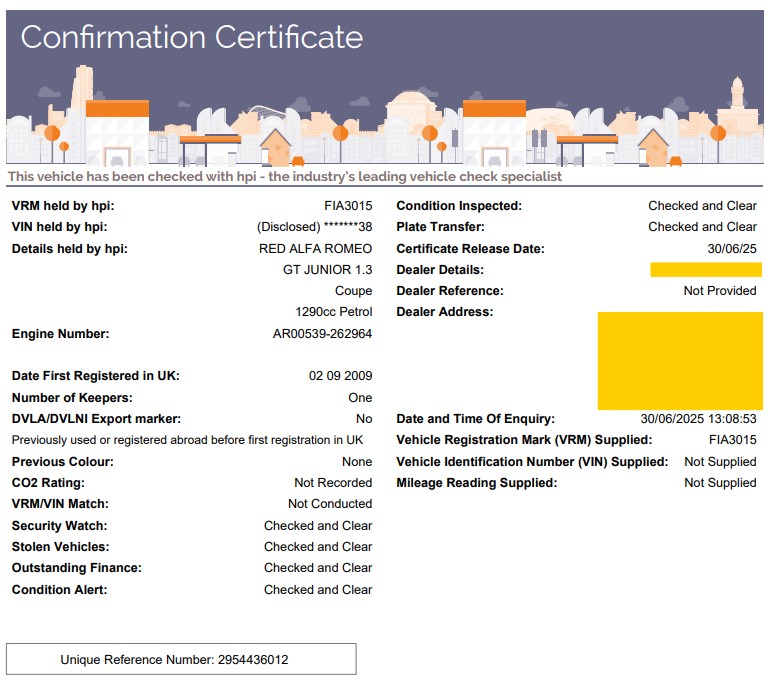Click first registered date '02 09 2009'
773x686 pixels.
(341, 376)
